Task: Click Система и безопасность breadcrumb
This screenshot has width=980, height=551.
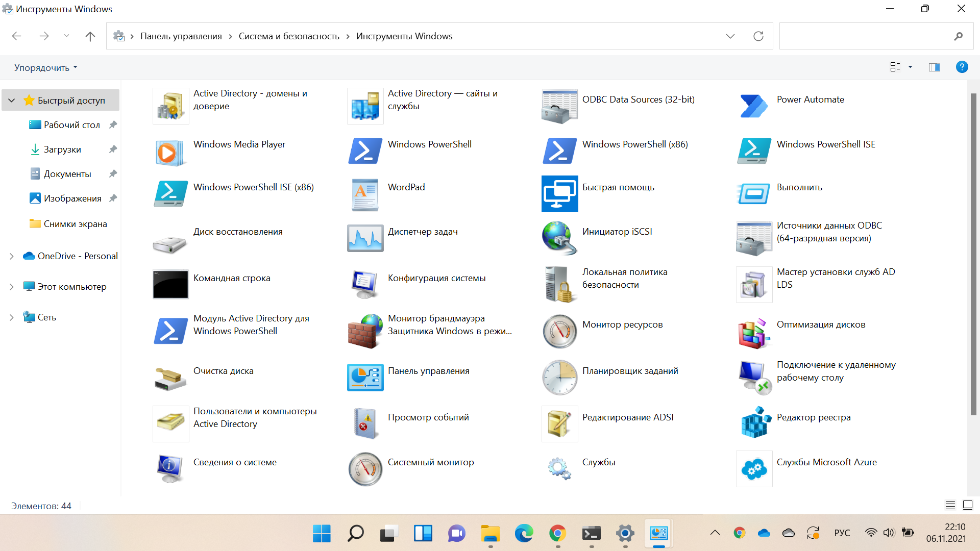Action: point(289,36)
